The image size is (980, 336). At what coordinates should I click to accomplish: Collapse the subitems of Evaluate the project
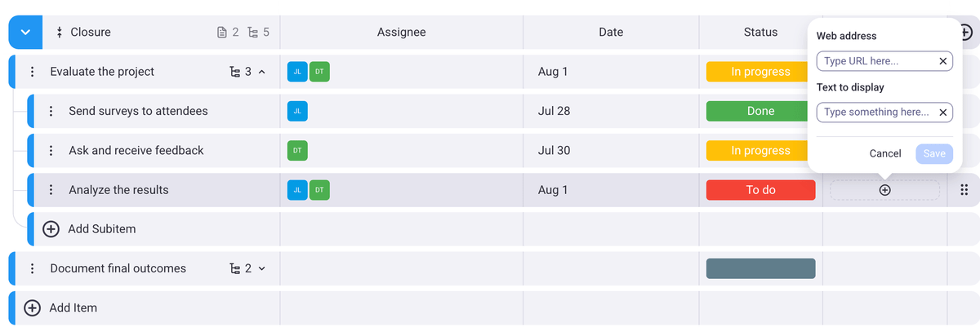261,72
